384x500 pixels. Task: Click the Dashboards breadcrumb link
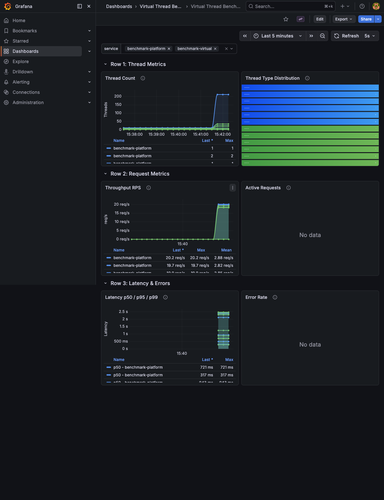click(119, 6)
